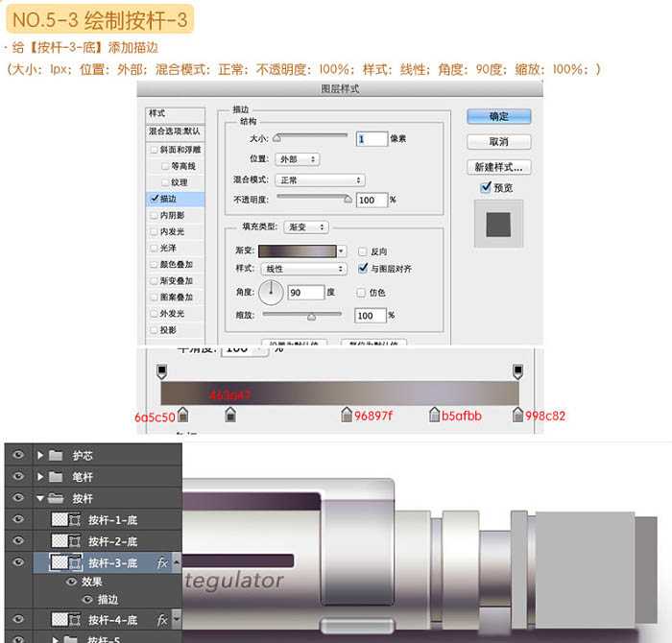Click the layer thumbnail of 按杆-3-底
This screenshot has width=672, height=643.
point(60,562)
